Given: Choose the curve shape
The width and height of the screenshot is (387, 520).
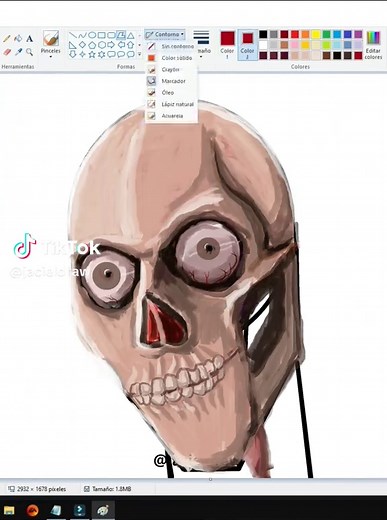Looking at the screenshot, I should (x=82, y=35).
